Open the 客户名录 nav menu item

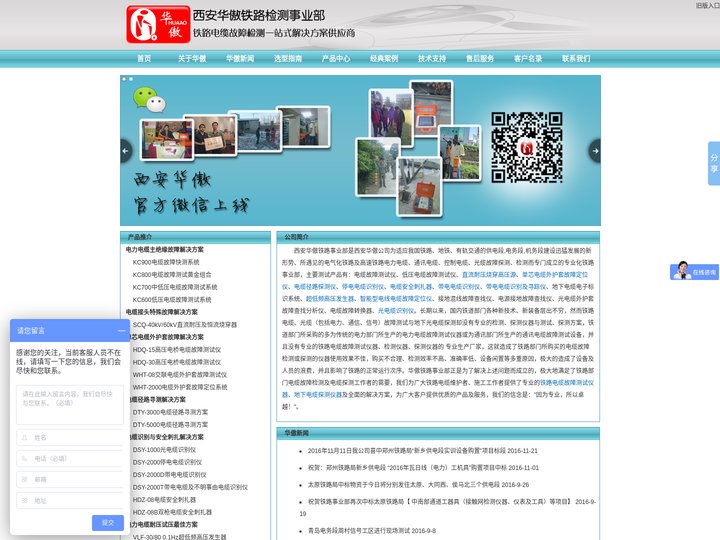528,58
